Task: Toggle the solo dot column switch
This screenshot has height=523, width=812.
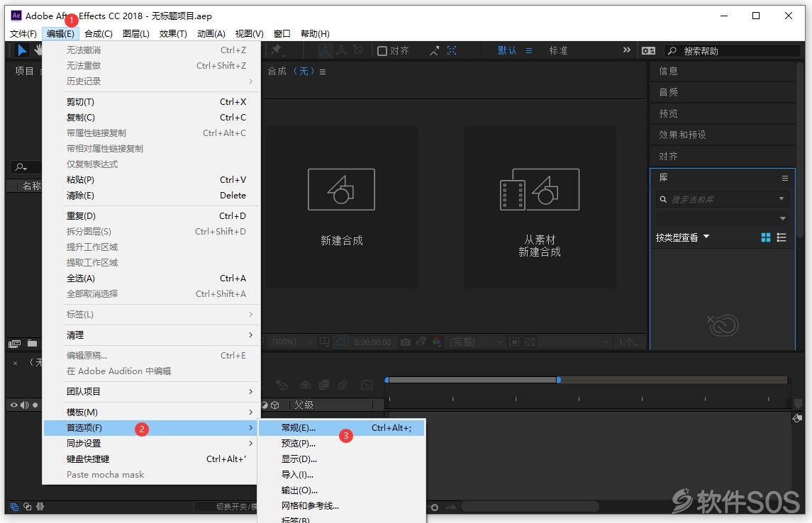Action: tap(35, 405)
